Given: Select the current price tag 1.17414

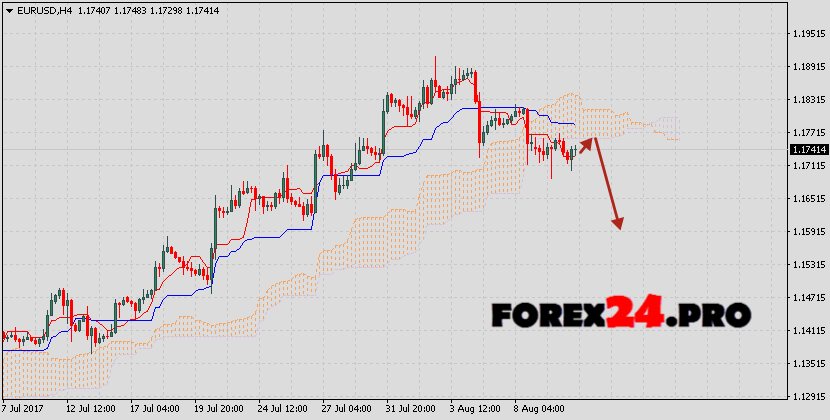Looking at the screenshot, I should 806,149.
